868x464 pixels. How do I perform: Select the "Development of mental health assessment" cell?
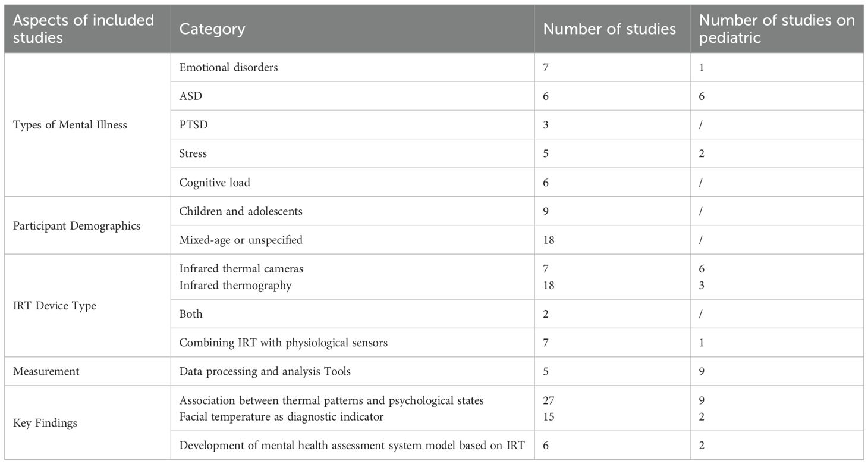[352, 446]
